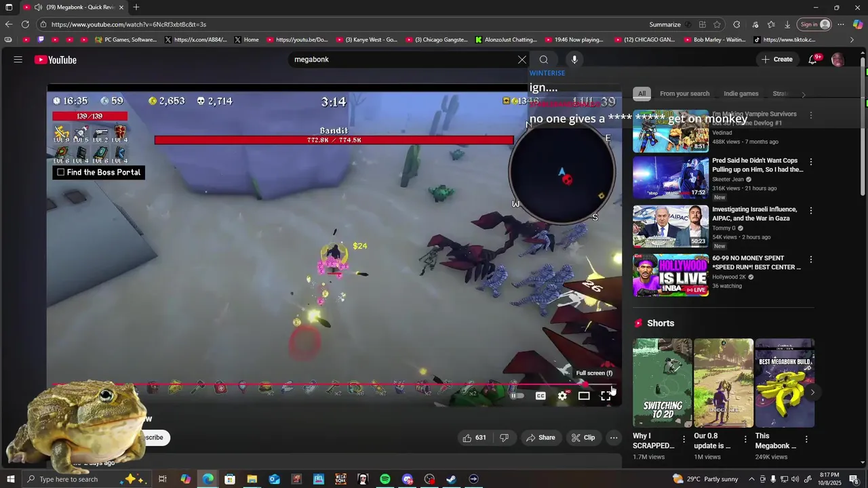
Task: Open Steam from the taskbar
Action: [x=451, y=479]
